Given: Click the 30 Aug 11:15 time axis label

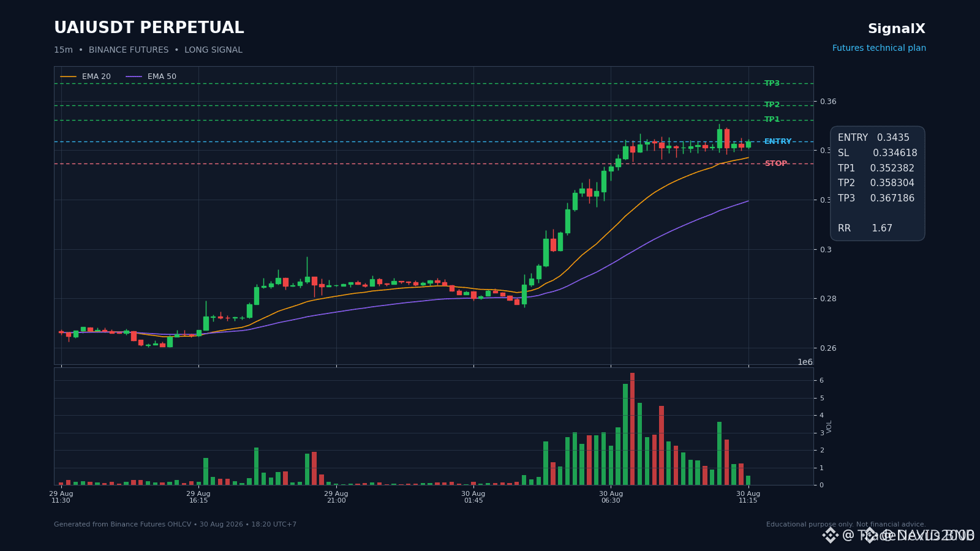Looking at the screenshot, I should click(x=748, y=497).
